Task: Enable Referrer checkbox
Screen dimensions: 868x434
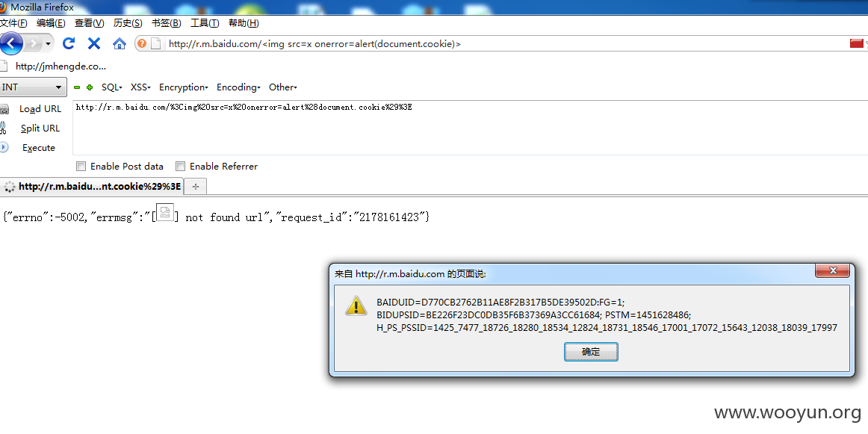Action: pyautogui.click(x=181, y=166)
